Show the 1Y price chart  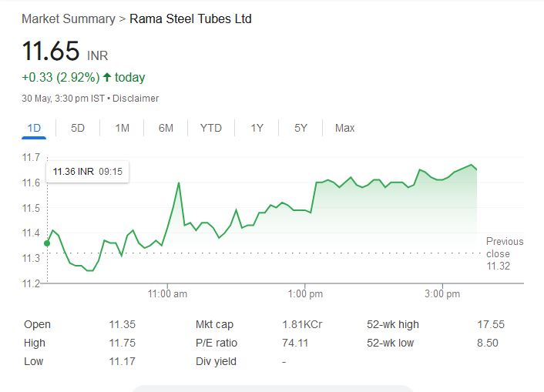[257, 128]
